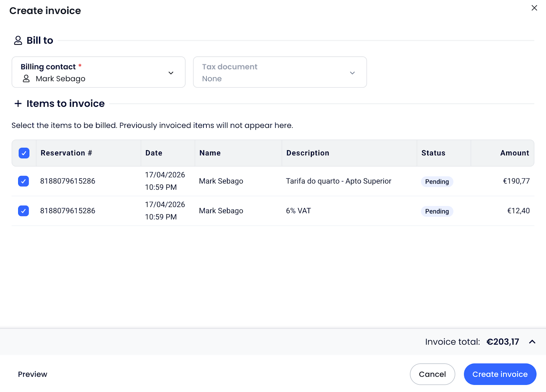Click the Create invoice button
This screenshot has height=392, width=546.
[x=500, y=374]
